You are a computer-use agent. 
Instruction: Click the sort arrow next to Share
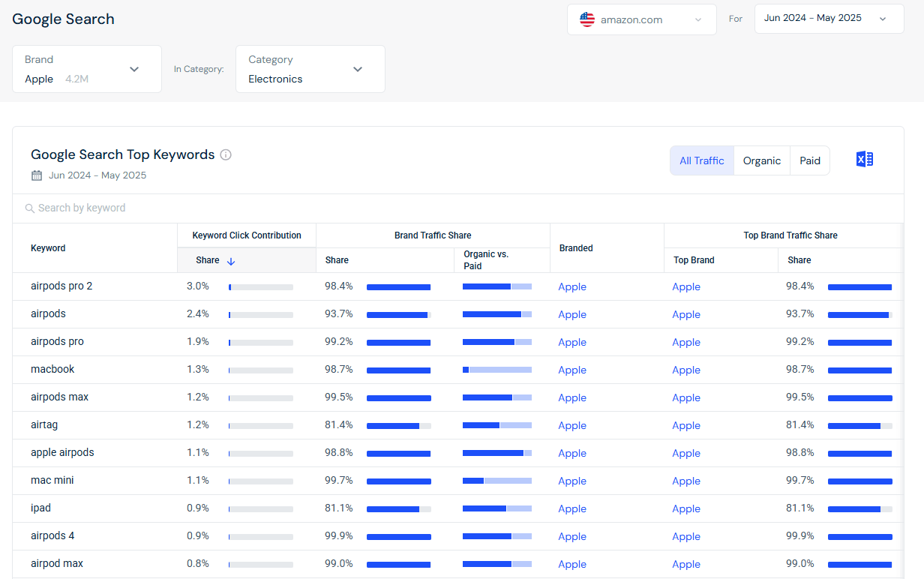[231, 261]
